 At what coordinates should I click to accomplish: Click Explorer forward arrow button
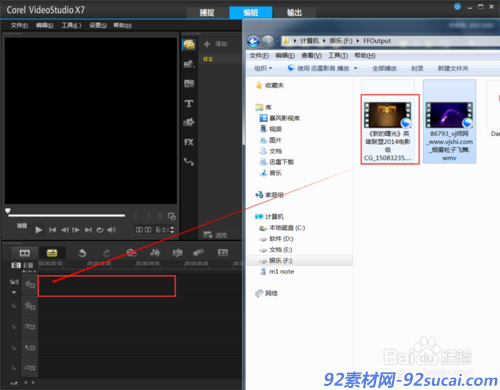pyautogui.click(x=268, y=41)
